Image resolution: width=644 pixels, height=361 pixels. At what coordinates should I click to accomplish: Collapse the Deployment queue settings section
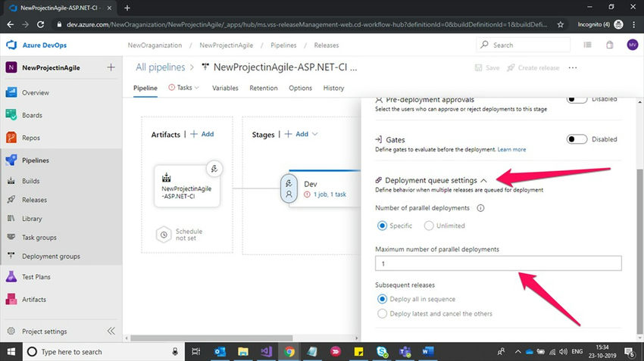tap(484, 180)
